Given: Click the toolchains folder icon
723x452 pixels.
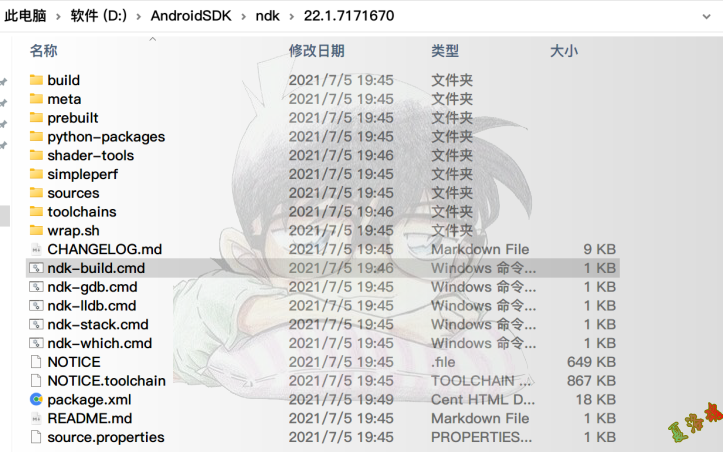Looking at the screenshot, I should 36,212.
